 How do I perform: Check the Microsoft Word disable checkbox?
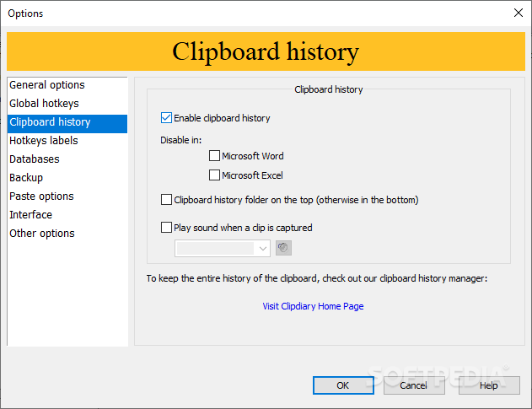(215, 156)
